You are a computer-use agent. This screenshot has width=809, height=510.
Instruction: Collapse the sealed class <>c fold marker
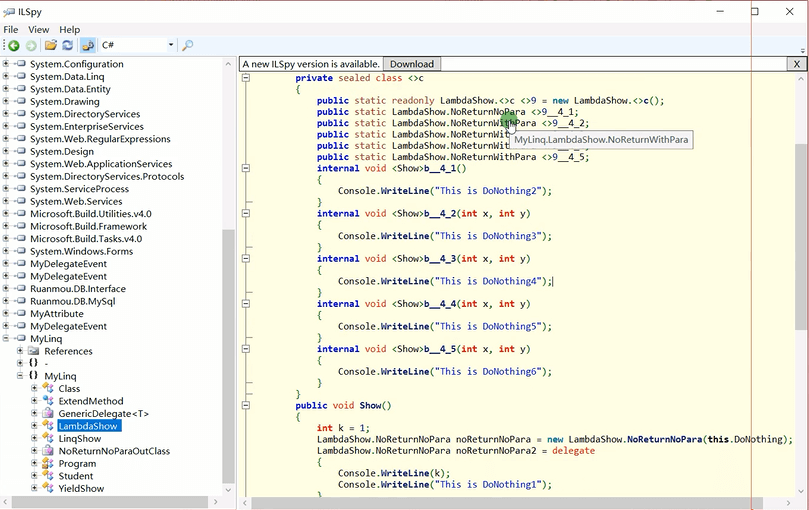tap(246, 78)
